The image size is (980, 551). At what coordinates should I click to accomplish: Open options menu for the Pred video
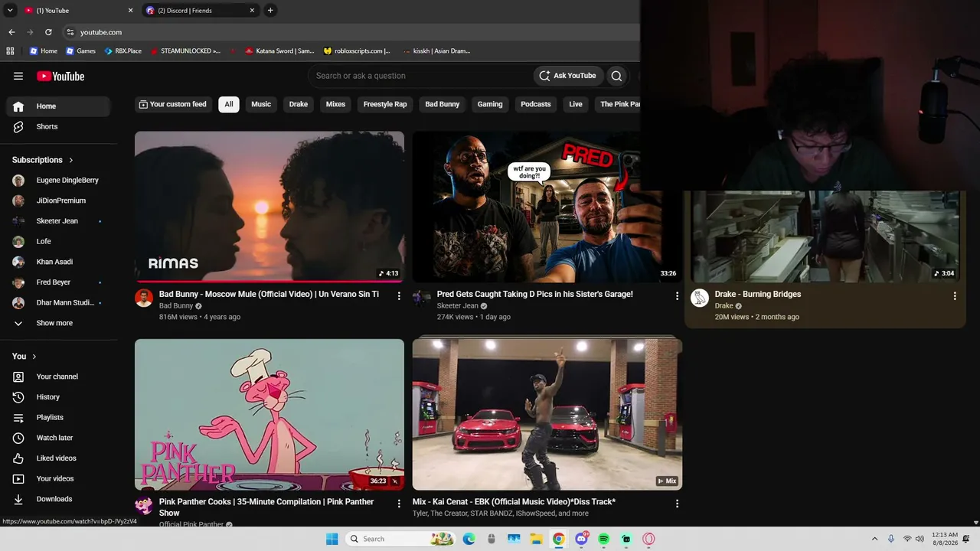pyautogui.click(x=677, y=295)
